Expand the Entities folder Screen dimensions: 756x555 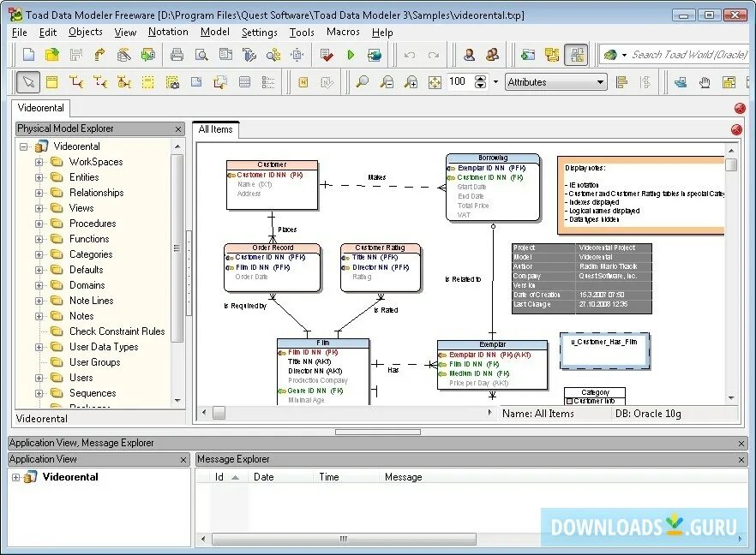(39, 178)
